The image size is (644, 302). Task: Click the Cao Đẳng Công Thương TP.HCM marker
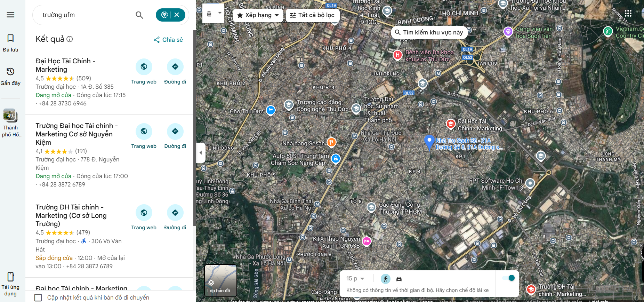click(x=371, y=207)
